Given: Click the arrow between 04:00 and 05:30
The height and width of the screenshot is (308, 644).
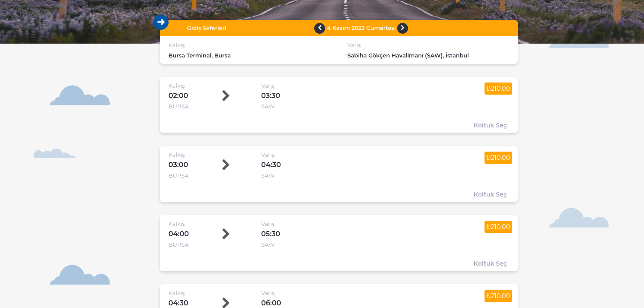Looking at the screenshot, I should click(226, 234).
